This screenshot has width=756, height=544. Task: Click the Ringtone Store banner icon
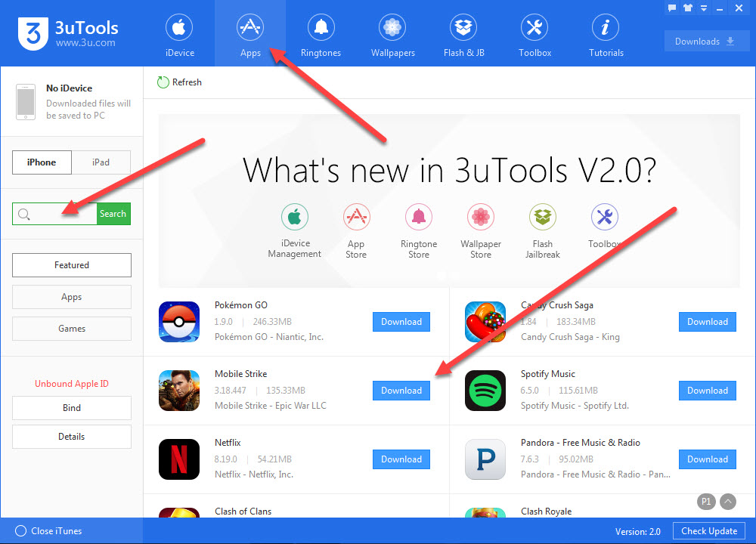(419, 217)
